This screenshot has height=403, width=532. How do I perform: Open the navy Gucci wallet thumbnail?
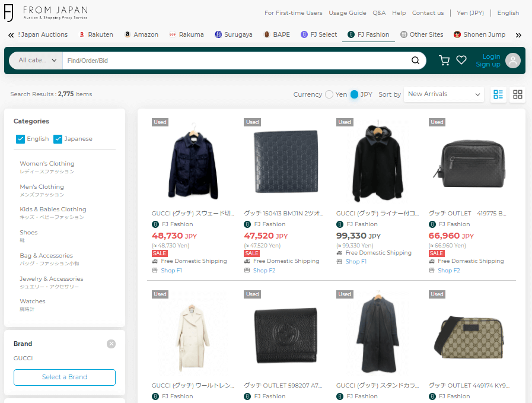point(285,162)
